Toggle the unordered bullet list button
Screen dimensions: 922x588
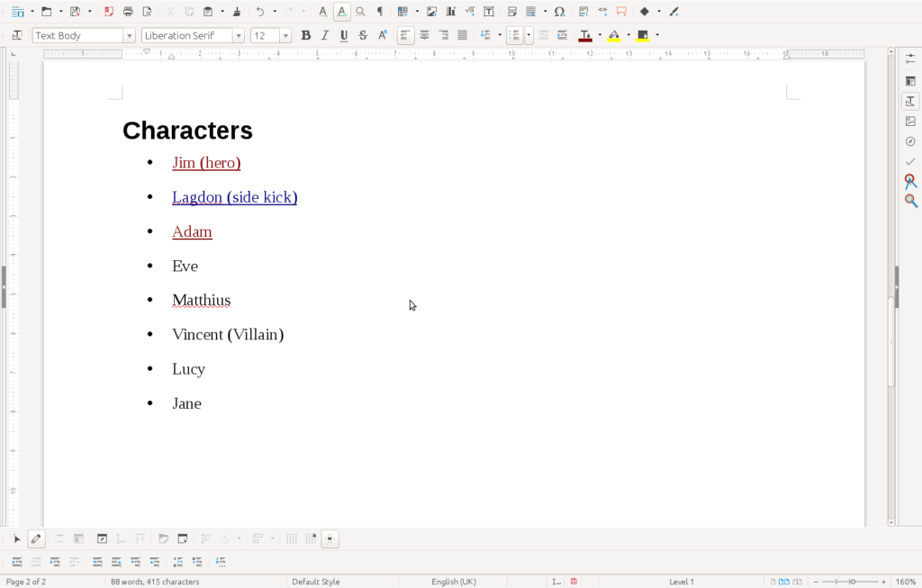513,35
